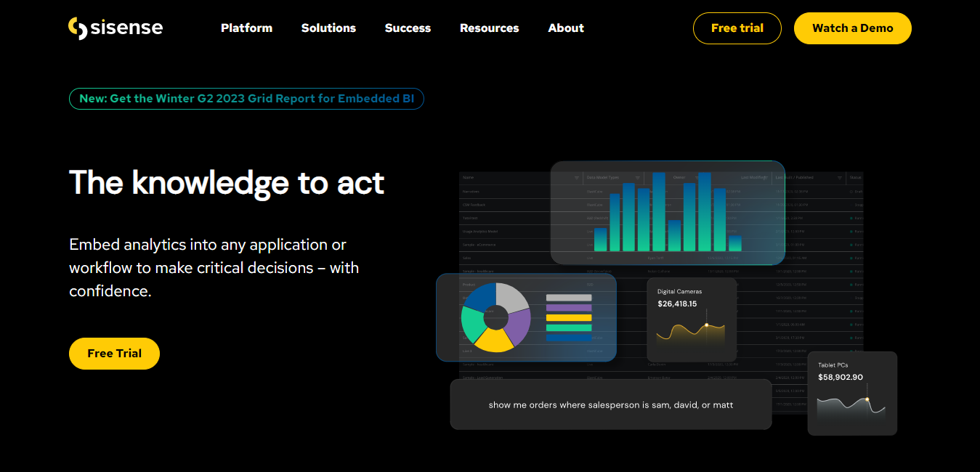Open the About menu
Screen dimensions: 980x472
[x=566, y=28]
